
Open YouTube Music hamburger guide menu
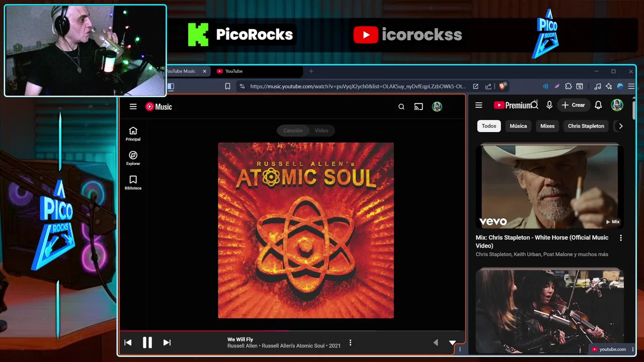[133, 107]
